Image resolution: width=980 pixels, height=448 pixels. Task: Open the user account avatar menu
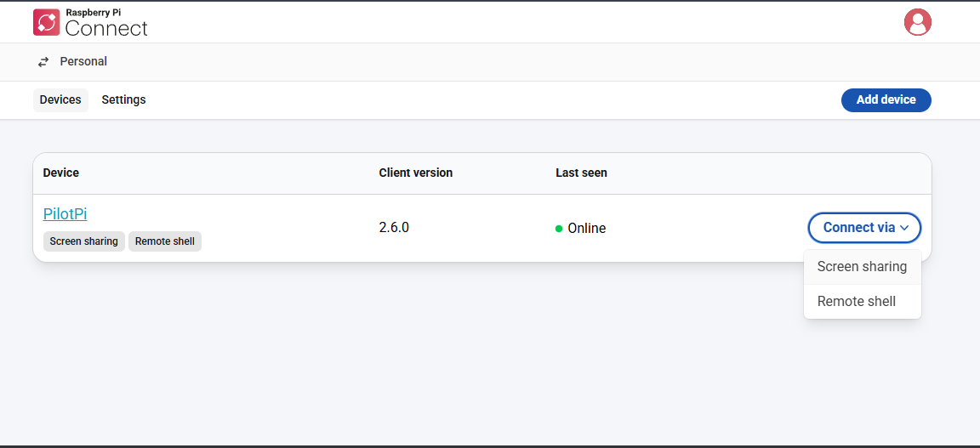coord(918,22)
